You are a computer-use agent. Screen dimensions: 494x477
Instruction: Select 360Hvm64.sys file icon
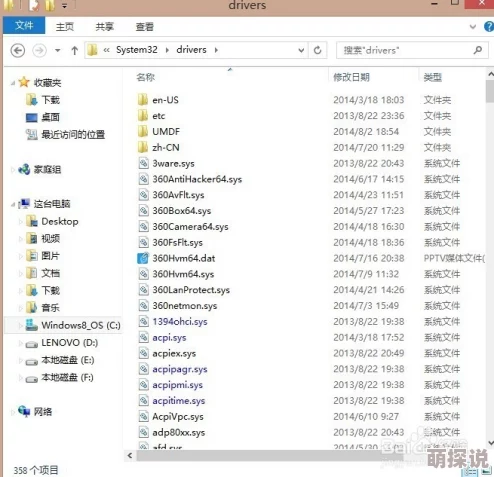(x=143, y=274)
